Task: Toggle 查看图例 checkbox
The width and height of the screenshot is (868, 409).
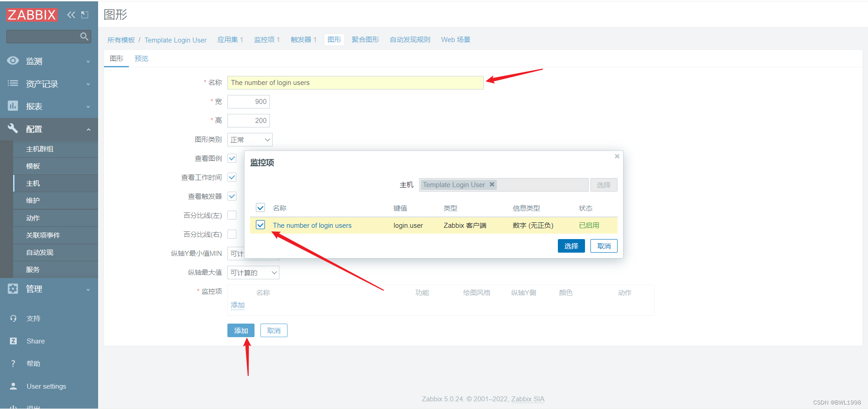Action: (x=232, y=158)
